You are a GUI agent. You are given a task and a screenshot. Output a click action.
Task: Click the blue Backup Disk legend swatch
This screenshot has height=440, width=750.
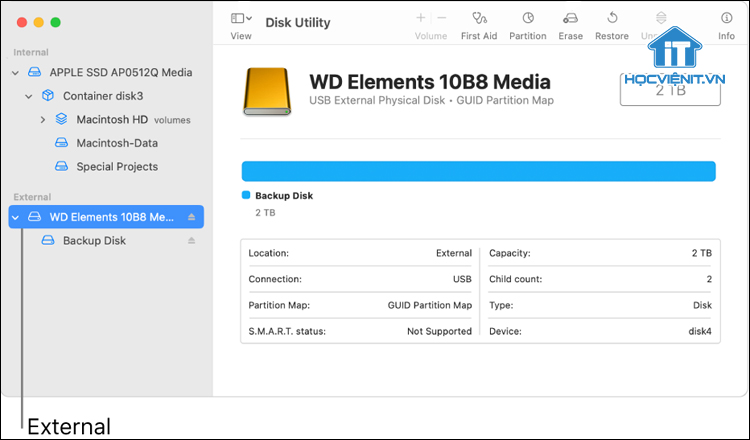pos(246,195)
